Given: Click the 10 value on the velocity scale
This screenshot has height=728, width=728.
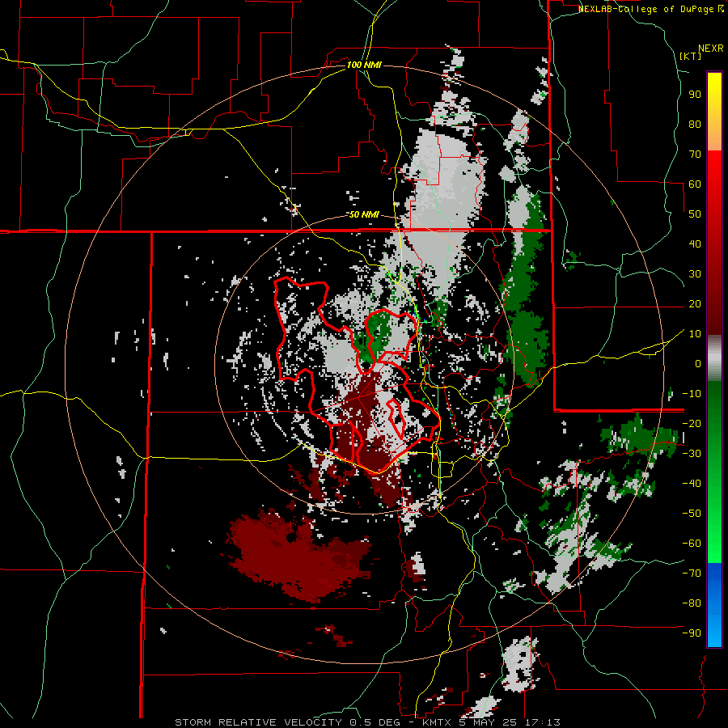Looking at the screenshot, I should point(695,334).
